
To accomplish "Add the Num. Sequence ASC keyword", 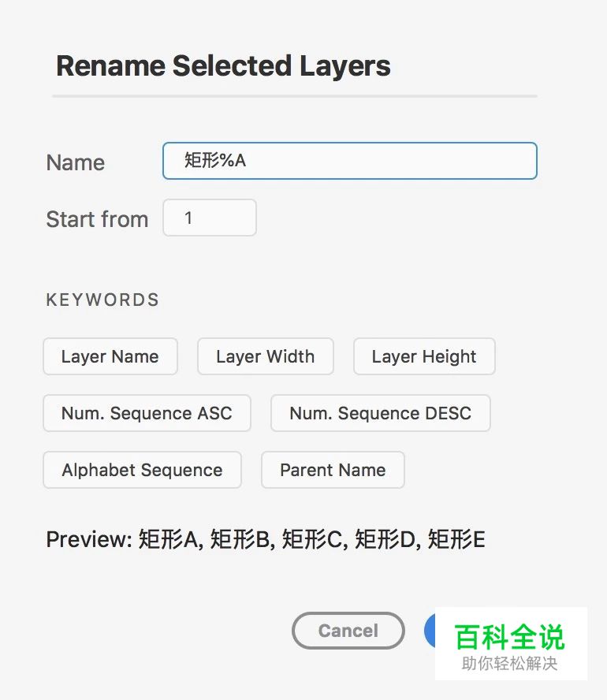I will tap(147, 413).
